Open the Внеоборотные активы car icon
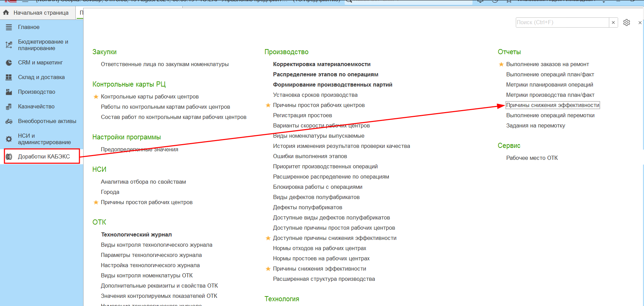644x306 pixels. [9, 121]
